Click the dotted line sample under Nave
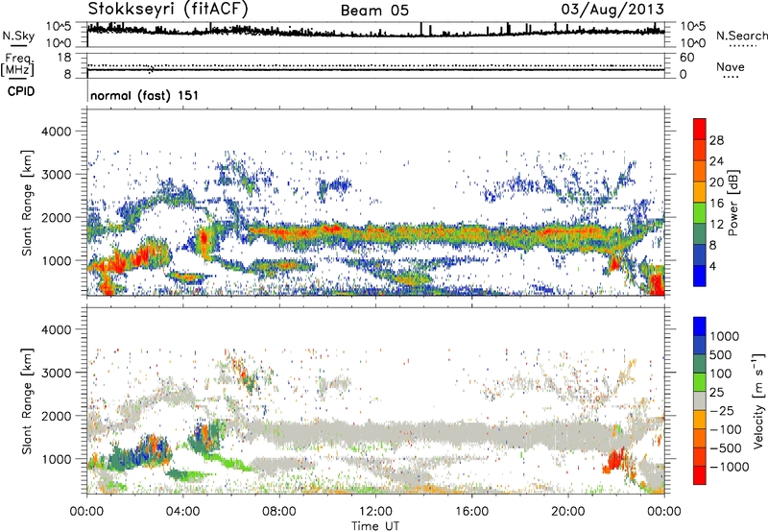768x532 pixels. pos(731,77)
